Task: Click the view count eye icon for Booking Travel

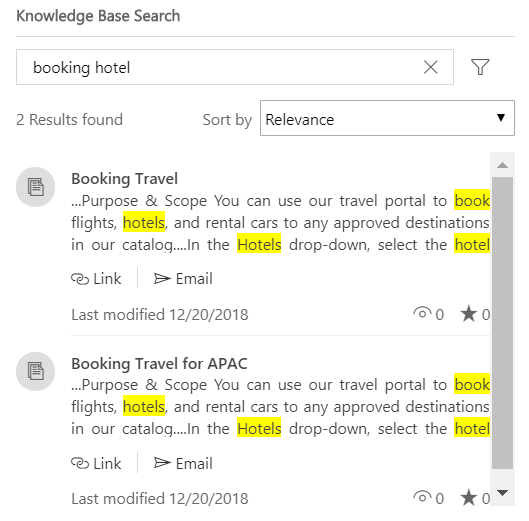Action: click(x=422, y=313)
